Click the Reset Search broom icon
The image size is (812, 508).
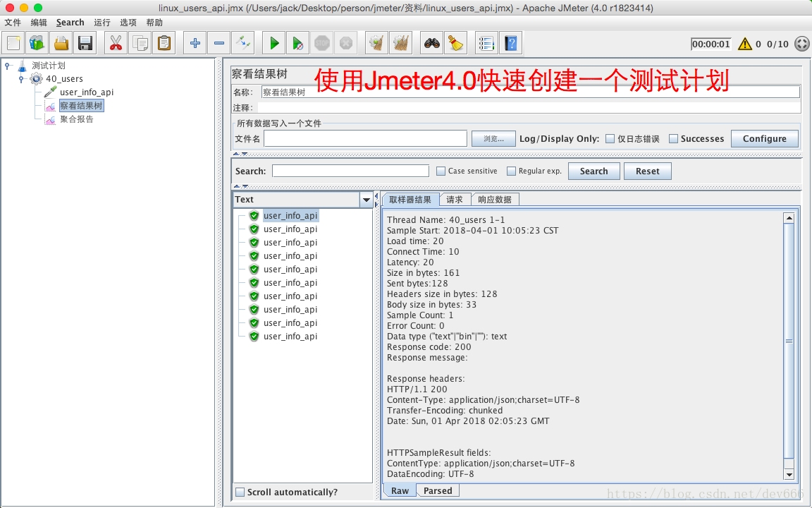pos(456,43)
